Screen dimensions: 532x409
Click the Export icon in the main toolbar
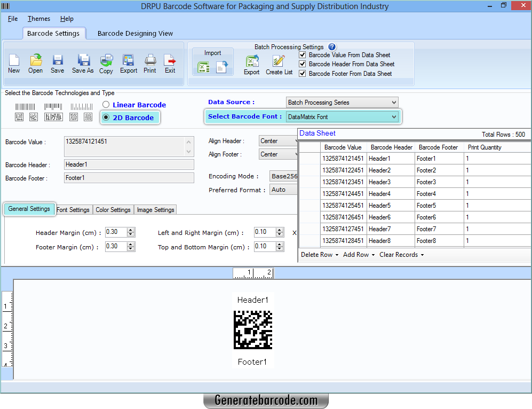[128, 60]
